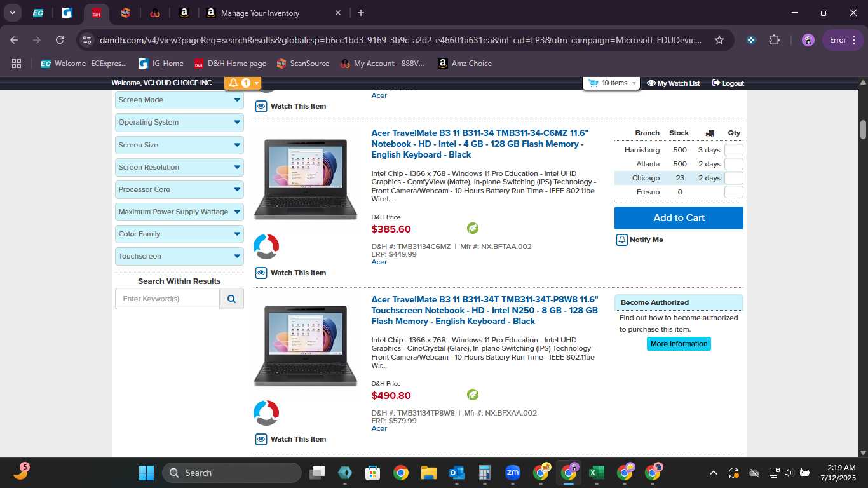Expand the Screen Size filter

[179, 145]
